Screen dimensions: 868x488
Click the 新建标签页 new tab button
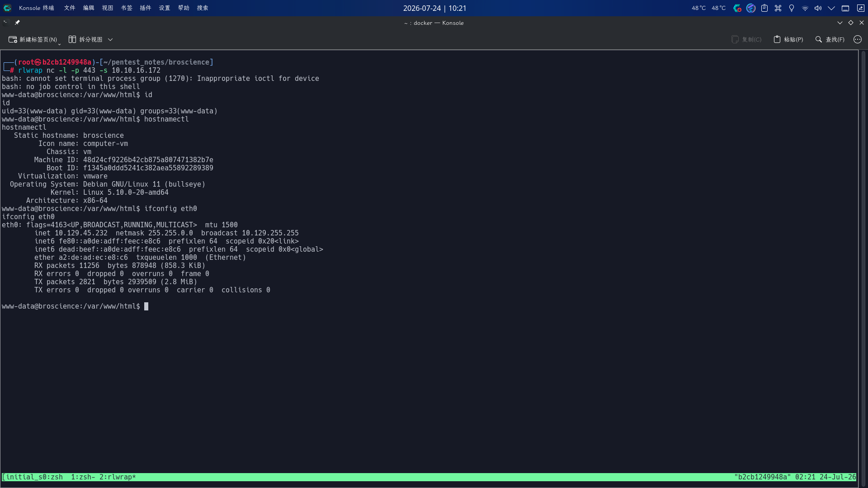tap(33, 40)
